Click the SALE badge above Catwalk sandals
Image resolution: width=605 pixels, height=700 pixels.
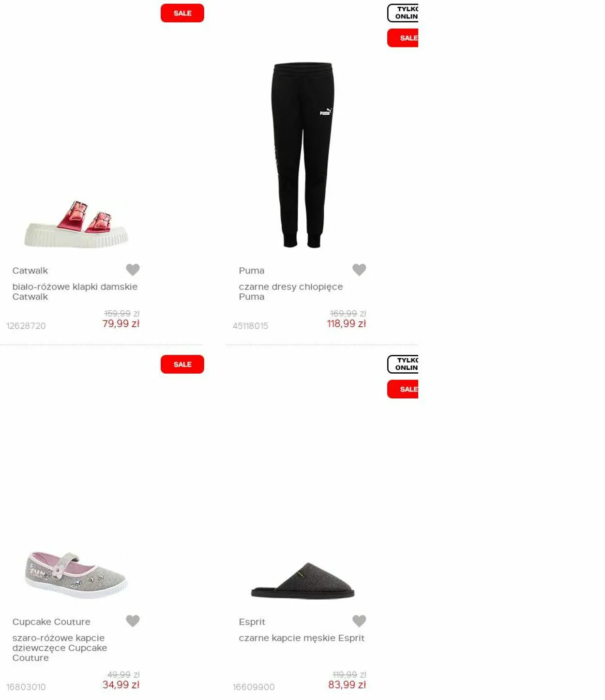point(182,13)
